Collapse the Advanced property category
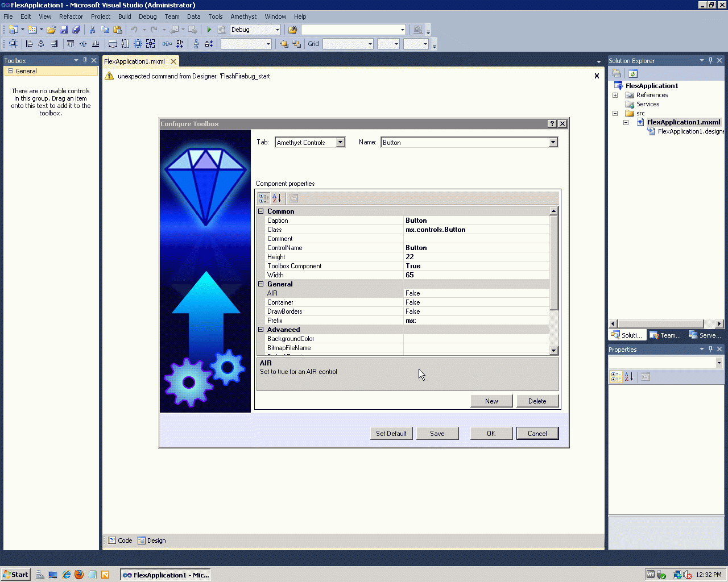Image resolution: width=728 pixels, height=582 pixels. pos(261,329)
